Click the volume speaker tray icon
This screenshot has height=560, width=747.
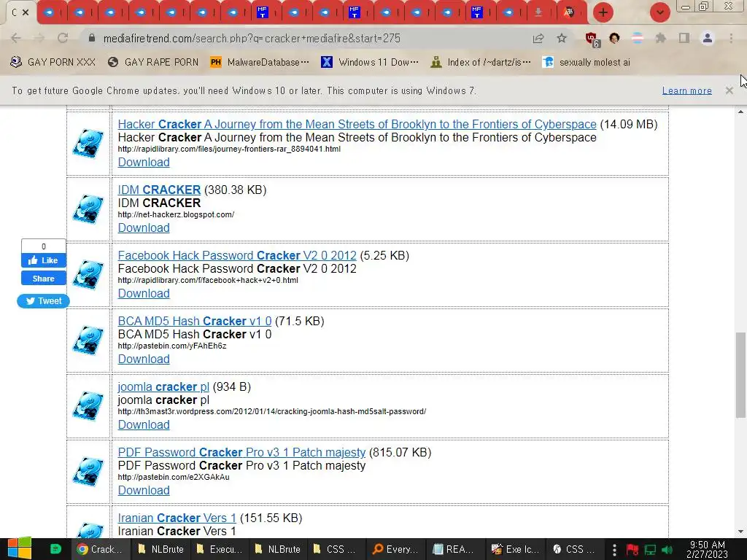pyautogui.click(x=667, y=550)
